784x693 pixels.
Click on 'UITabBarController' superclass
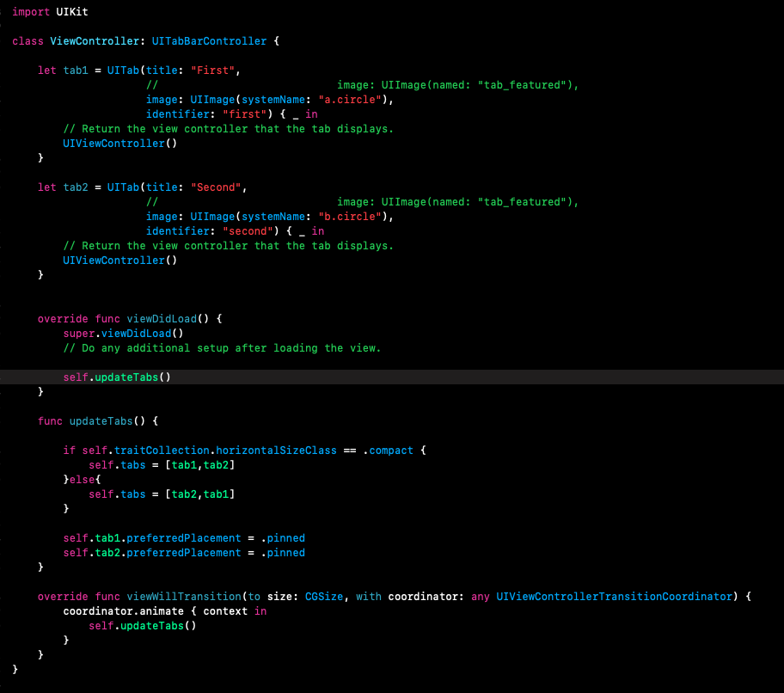click(209, 41)
